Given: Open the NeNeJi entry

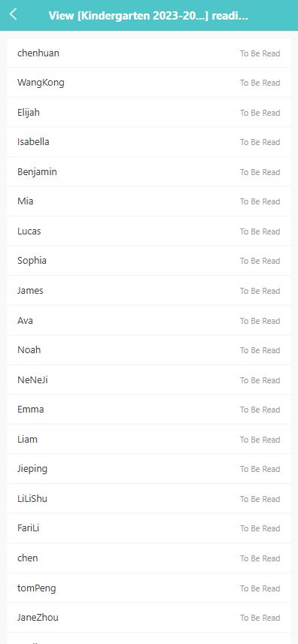Looking at the screenshot, I should point(149,380).
